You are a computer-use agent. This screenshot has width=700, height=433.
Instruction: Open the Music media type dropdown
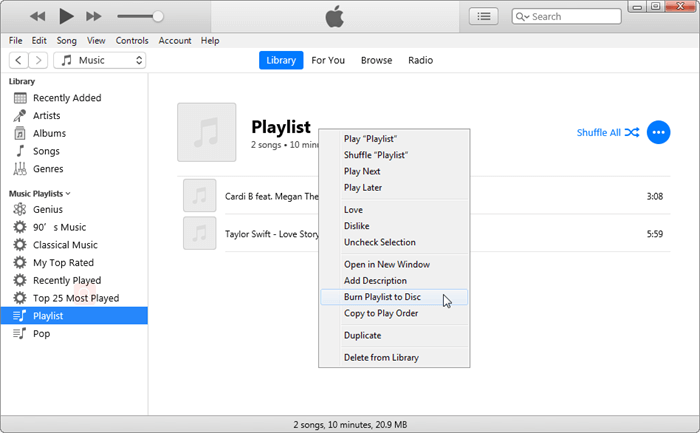[x=99, y=60]
